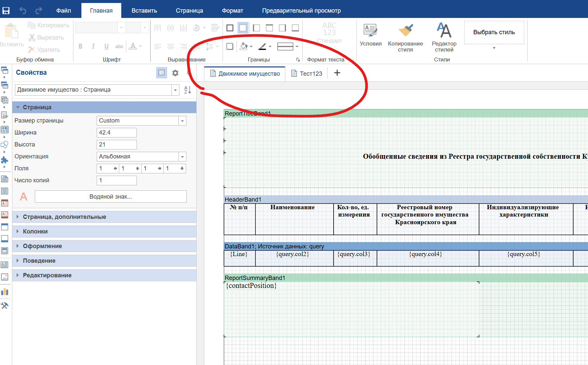This screenshot has height=365, width=588.
Task: Open the Borders dialog launcher arrow
Action: tap(298, 60)
